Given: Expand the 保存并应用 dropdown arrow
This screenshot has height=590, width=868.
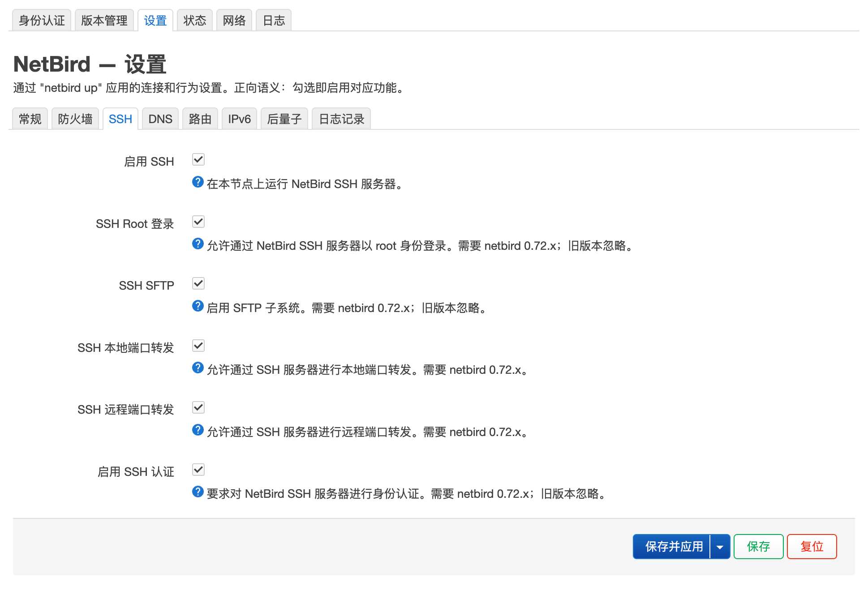Looking at the screenshot, I should coord(720,547).
